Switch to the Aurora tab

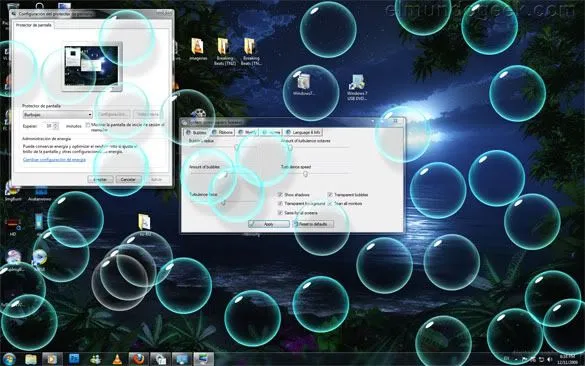click(x=271, y=132)
